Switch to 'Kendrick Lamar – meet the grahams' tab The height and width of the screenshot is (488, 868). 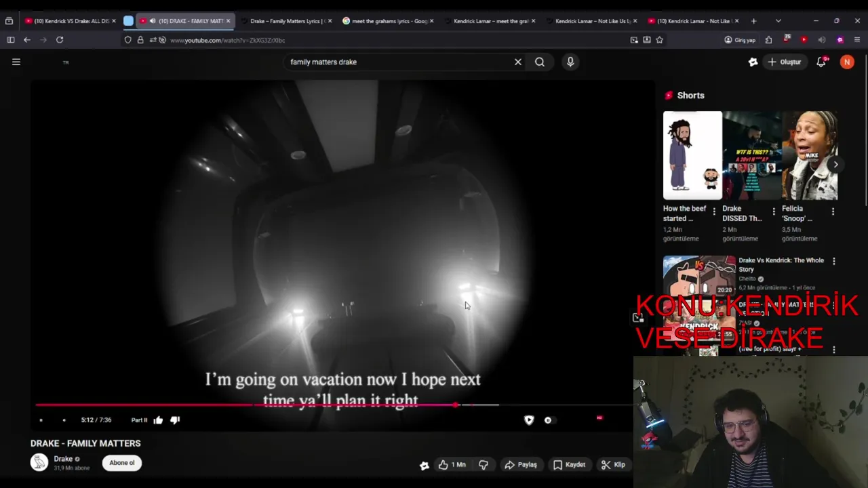488,21
